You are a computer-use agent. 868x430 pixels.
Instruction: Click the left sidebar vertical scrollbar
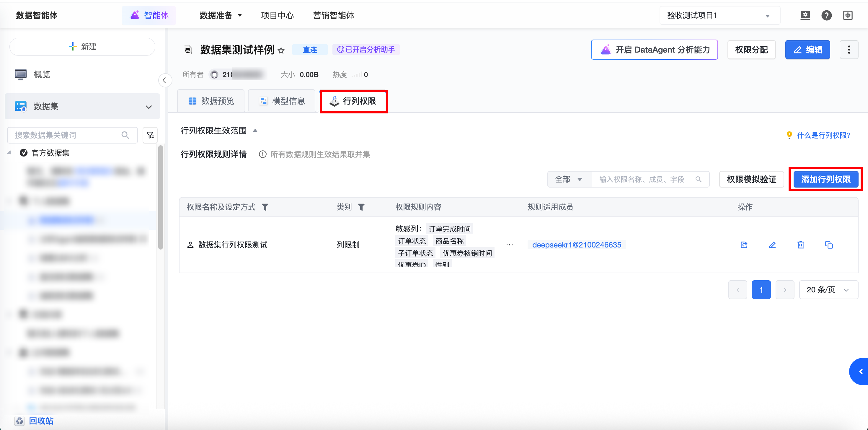(x=161, y=197)
